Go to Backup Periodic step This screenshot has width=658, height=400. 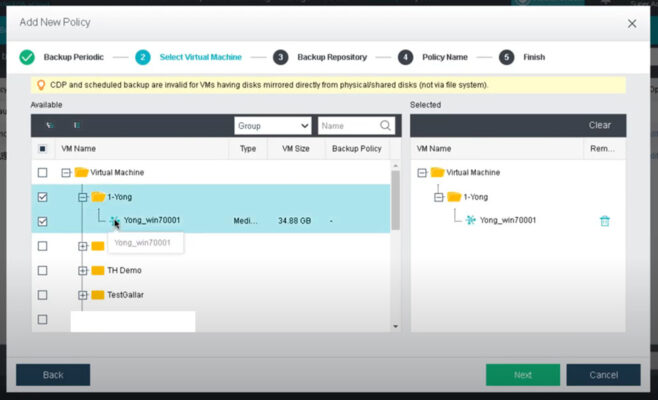pos(73,57)
